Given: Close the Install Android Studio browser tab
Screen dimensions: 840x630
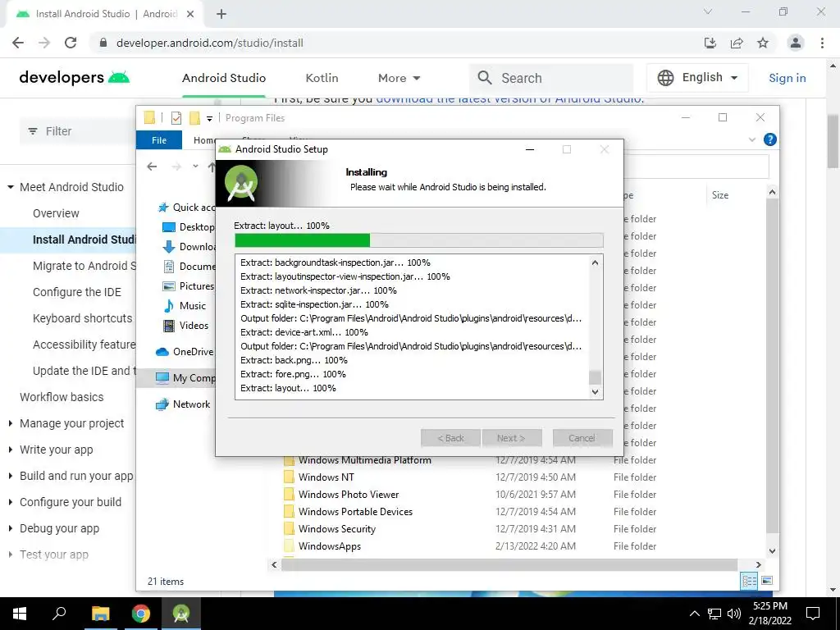Looking at the screenshot, I should coord(190,14).
